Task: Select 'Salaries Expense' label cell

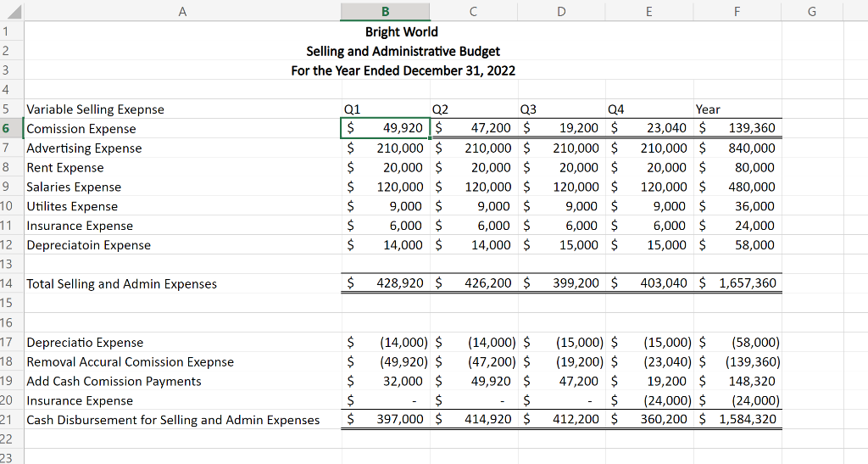Action: 183,187
